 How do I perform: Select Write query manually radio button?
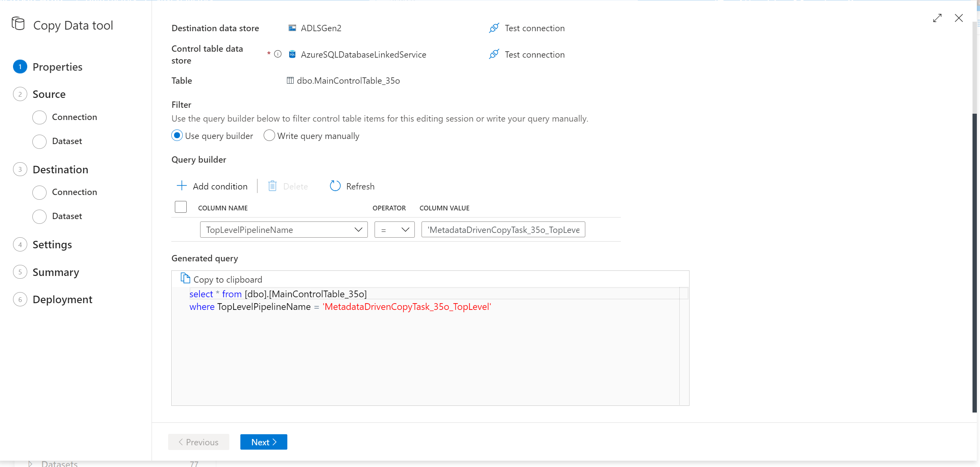coord(268,135)
